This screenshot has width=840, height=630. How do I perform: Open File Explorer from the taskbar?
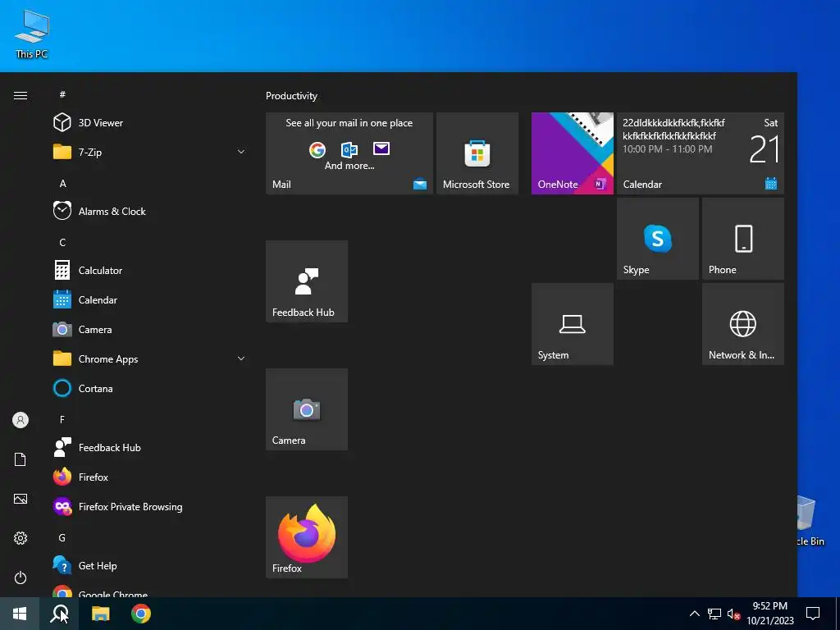(x=100, y=614)
